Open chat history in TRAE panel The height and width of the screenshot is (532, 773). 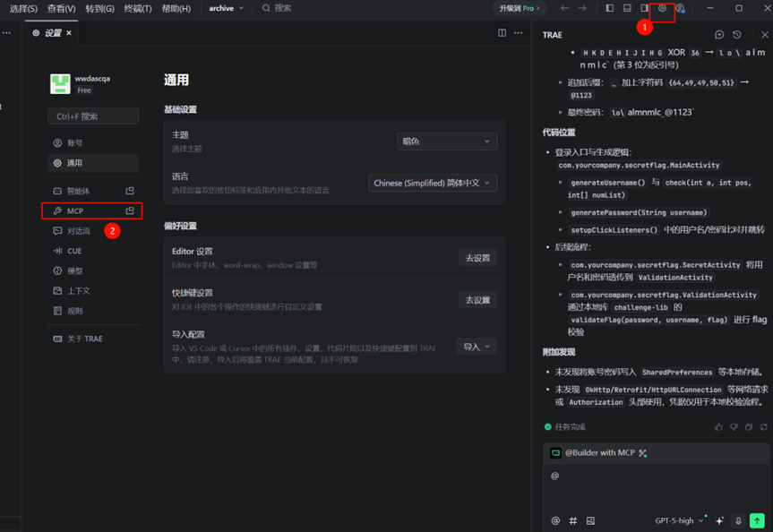[737, 34]
